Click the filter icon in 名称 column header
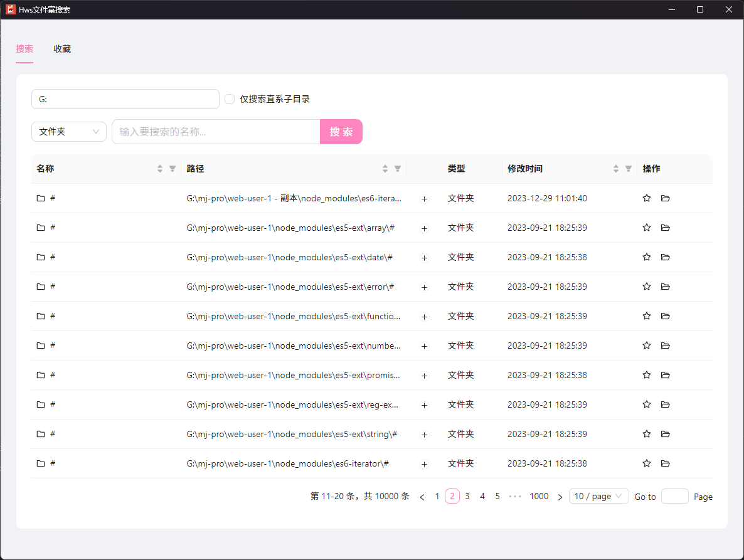This screenshot has width=744, height=560. point(173,169)
